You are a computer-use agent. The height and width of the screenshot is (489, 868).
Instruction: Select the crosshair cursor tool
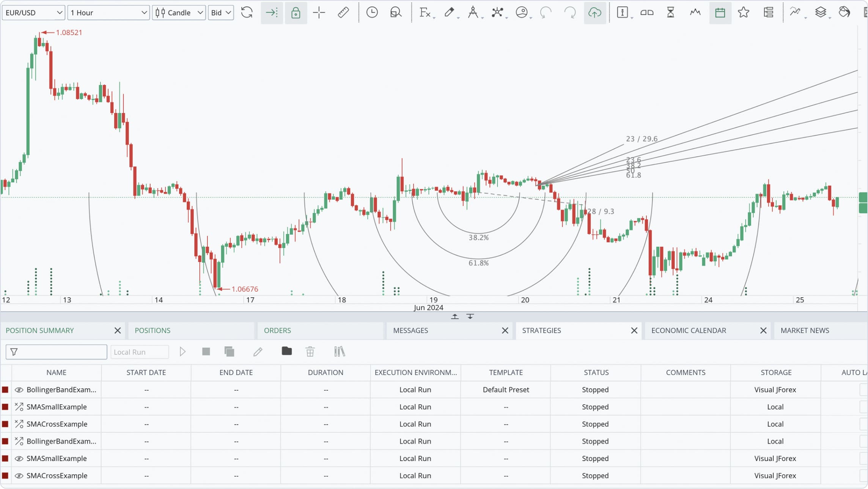tap(319, 13)
